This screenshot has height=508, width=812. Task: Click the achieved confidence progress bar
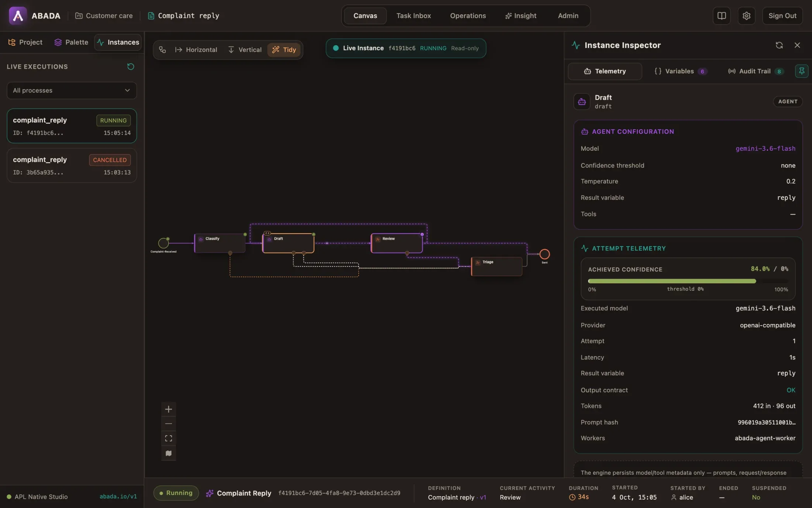tap(688, 281)
